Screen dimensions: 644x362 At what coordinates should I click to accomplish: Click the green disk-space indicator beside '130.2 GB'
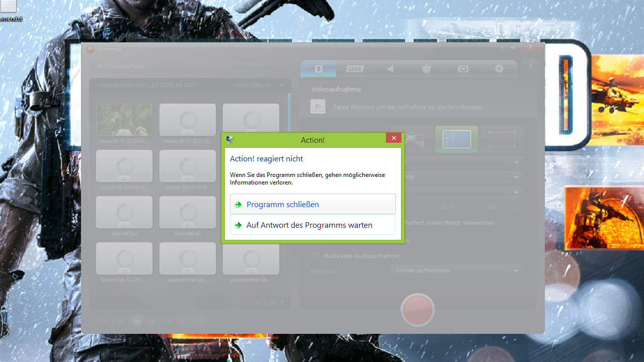tap(282, 303)
